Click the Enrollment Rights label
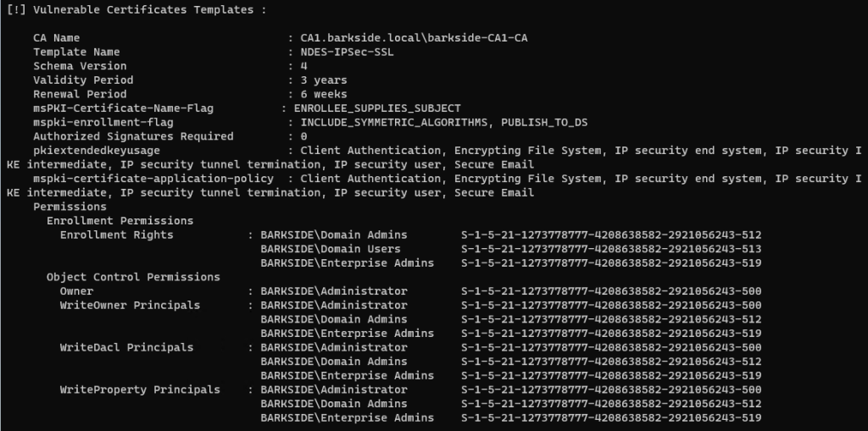Image resolution: width=868 pixels, height=431 pixels. click(x=116, y=235)
